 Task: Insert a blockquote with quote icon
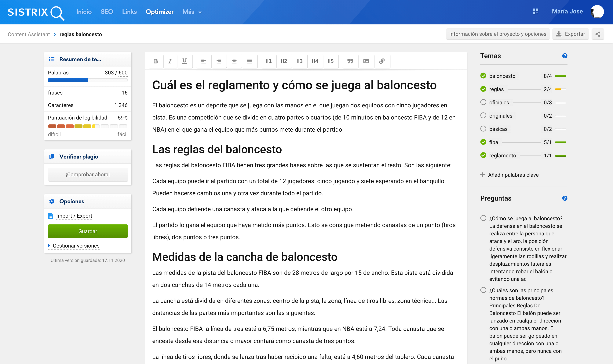coord(350,61)
